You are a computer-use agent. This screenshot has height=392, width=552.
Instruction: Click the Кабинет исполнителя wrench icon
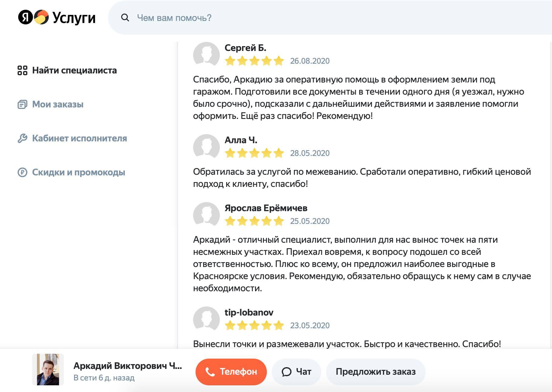[x=22, y=138]
